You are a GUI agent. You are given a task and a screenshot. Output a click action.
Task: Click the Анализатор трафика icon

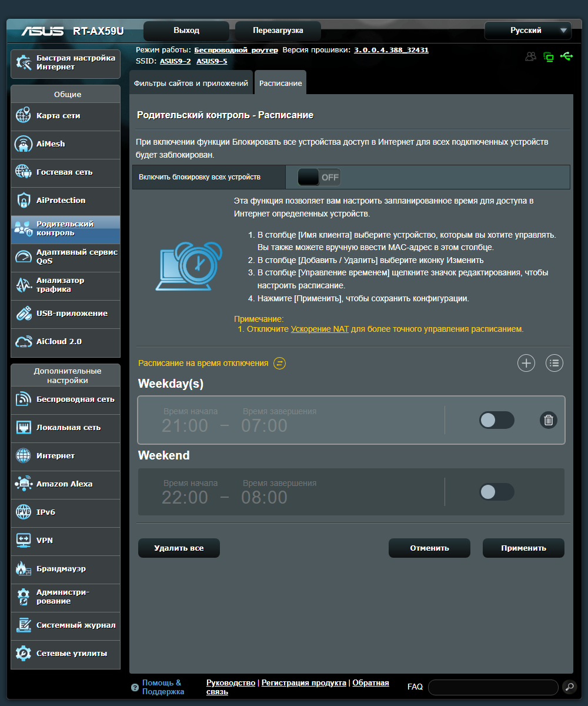(24, 285)
